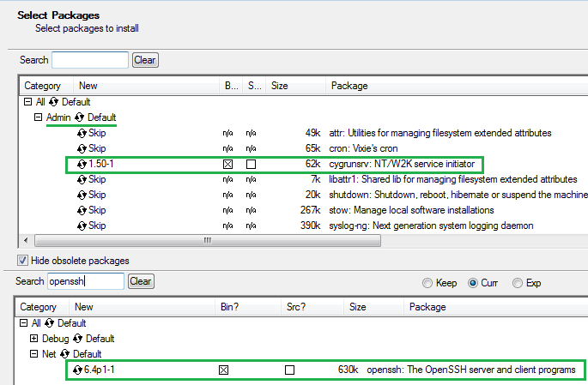Click the Size column header in bottom list
The width and height of the screenshot is (588, 385).
(x=358, y=307)
